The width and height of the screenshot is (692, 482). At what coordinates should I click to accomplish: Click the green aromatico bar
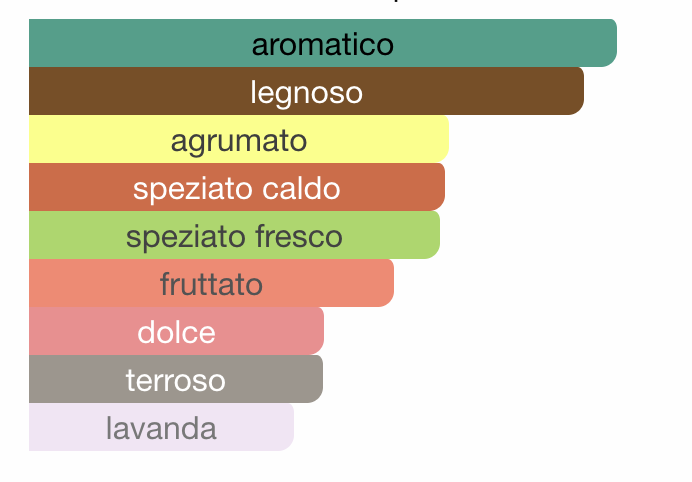tap(323, 43)
